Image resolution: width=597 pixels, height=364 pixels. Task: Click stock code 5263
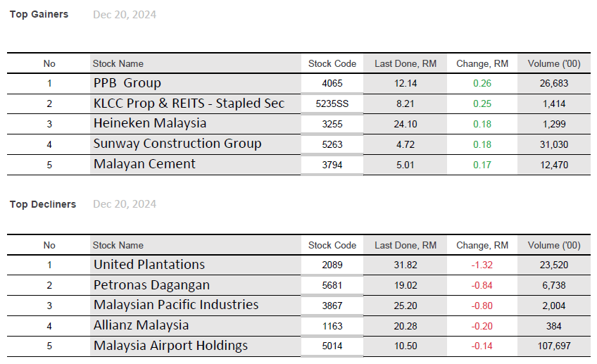[332, 145]
